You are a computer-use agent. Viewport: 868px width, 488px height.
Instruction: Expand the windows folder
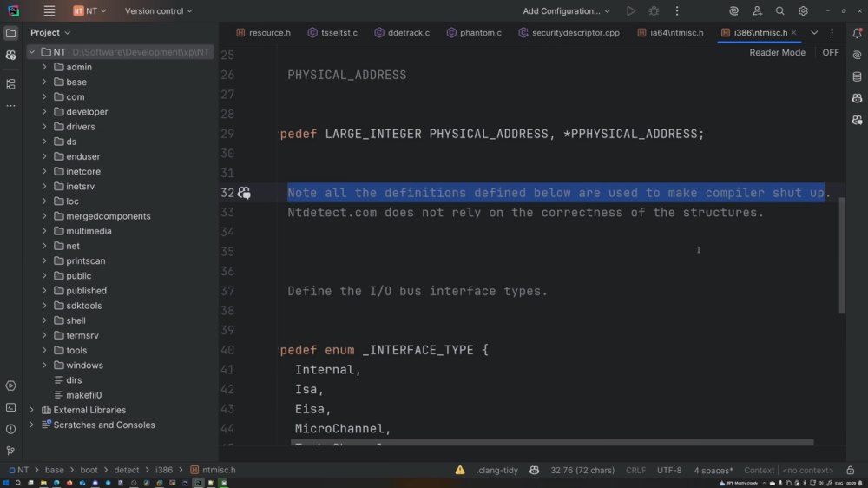[45, 365]
